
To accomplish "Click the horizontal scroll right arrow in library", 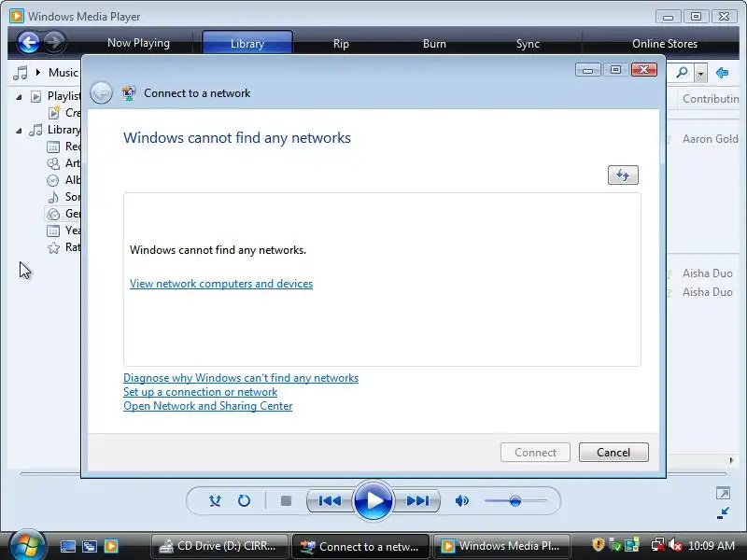I will (x=731, y=460).
